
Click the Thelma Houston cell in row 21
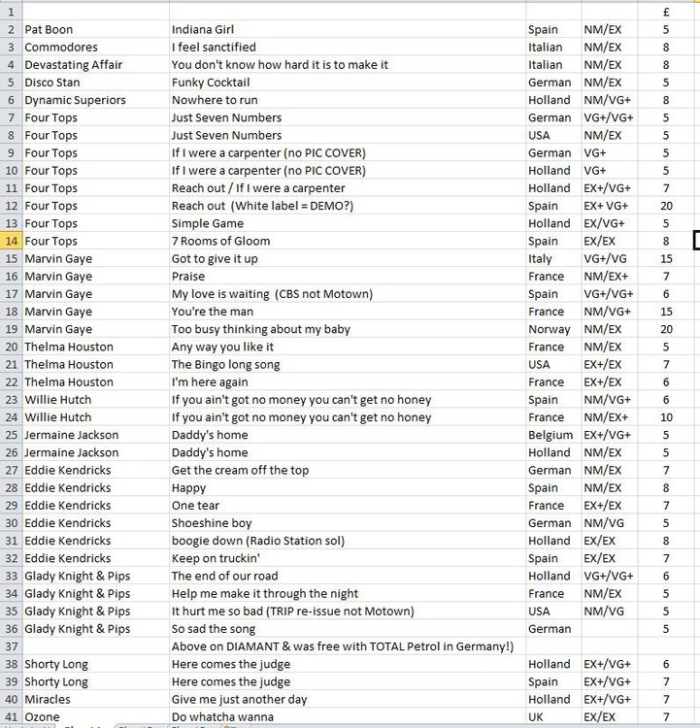[96, 364]
